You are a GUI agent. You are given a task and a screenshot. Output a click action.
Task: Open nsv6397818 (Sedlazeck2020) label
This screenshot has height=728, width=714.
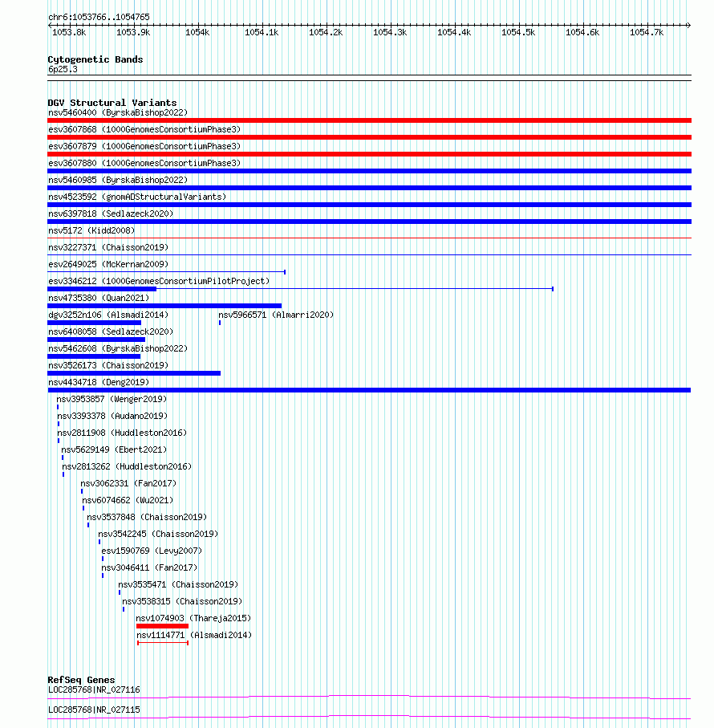[111, 214]
